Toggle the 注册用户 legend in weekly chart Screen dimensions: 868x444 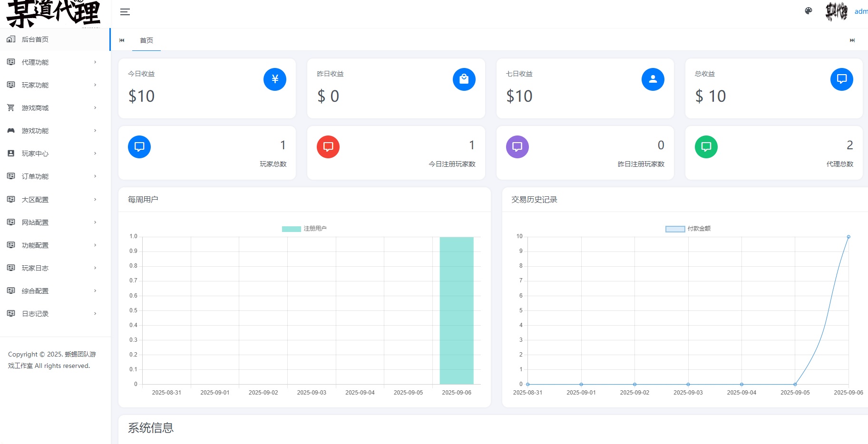pos(304,229)
